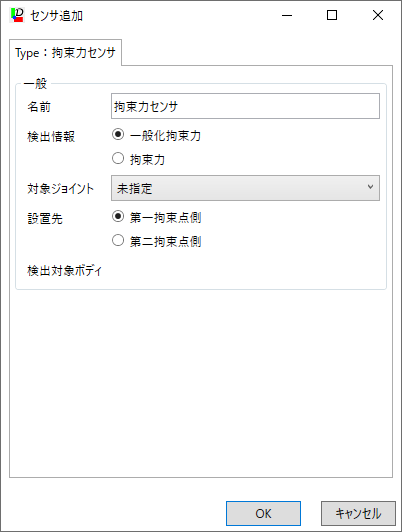402x532 pixels.
Task: Focus the 名前 text field
Action: point(245,106)
